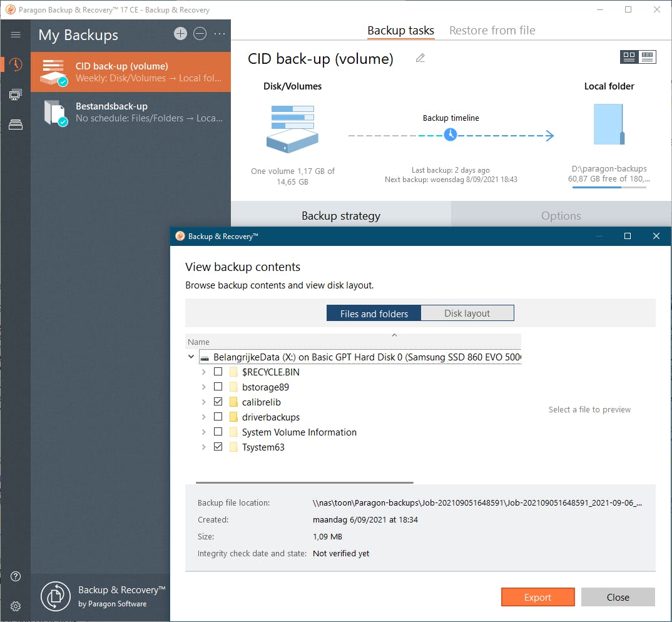Expand the bstorage89 folder
Image resolution: width=672 pixels, height=622 pixels.
tap(203, 387)
